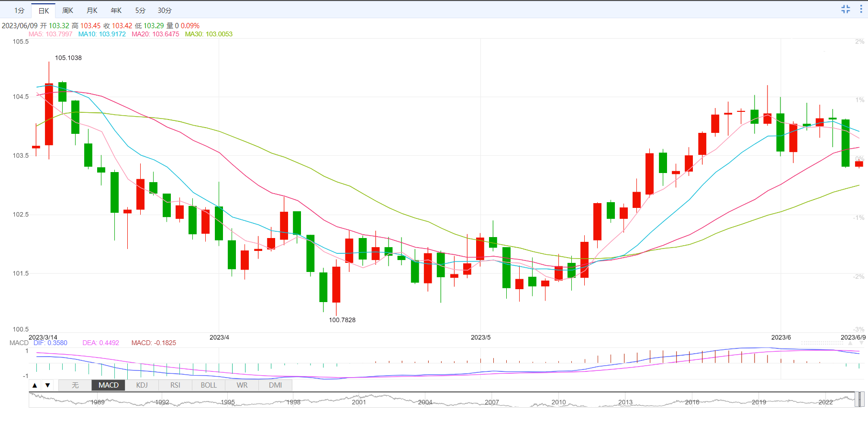Switch to the 1分 chart tab
This screenshot has width=868, height=423.
[19, 11]
